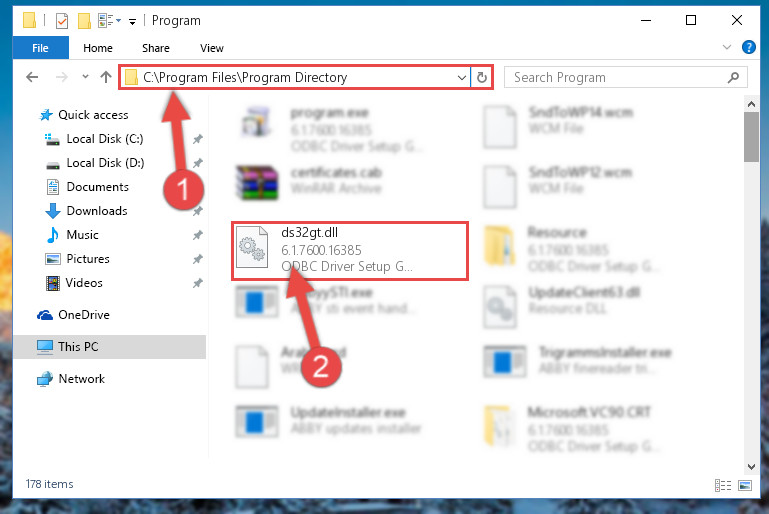The height and width of the screenshot is (514, 769).
Task: Click the pin icon next to Music
Action: [x=198, y=235]
